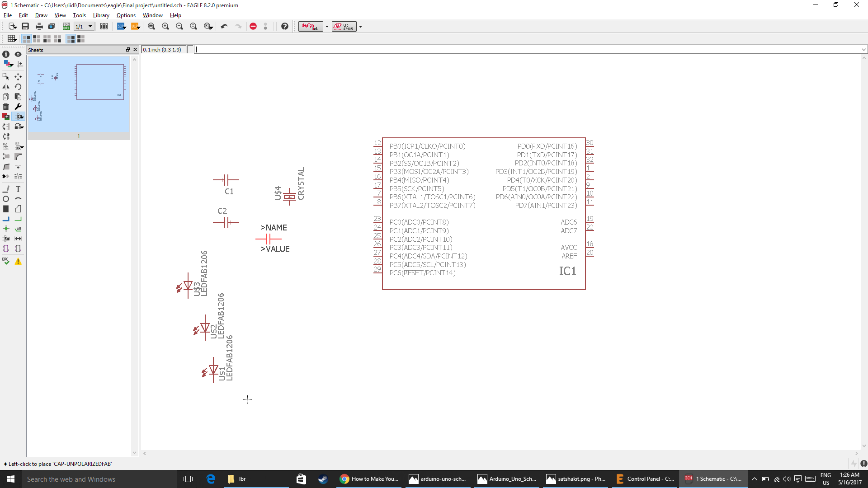Select the Delete trash can tool
Viewport: 868px width, 488px height.
pos(6,107)
